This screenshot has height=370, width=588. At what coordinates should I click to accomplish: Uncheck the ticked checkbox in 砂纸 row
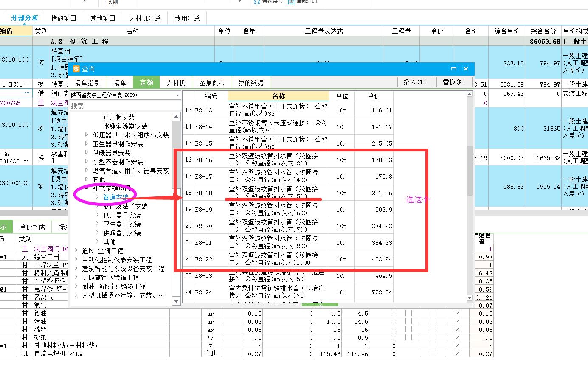[x=457, y=337]
